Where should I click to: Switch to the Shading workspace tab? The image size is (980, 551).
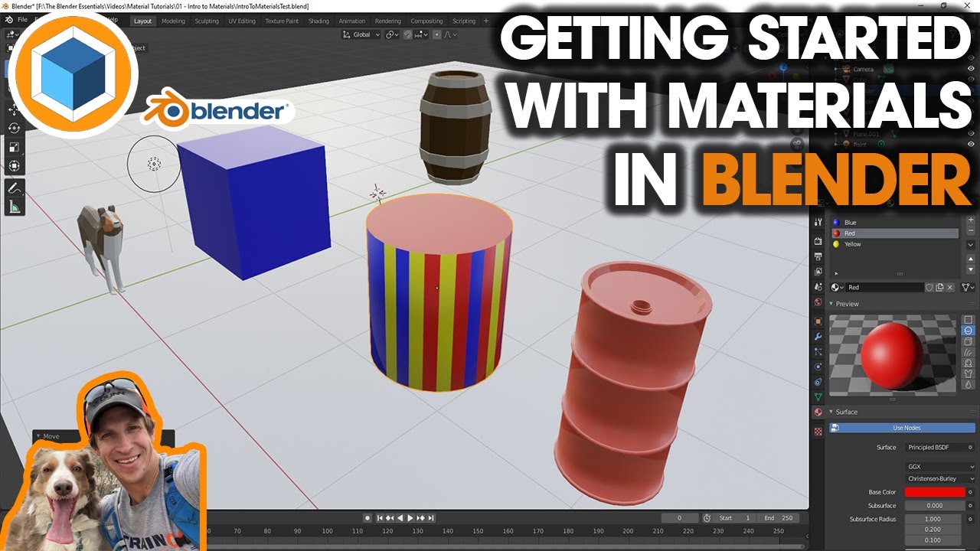coord(318,21)
